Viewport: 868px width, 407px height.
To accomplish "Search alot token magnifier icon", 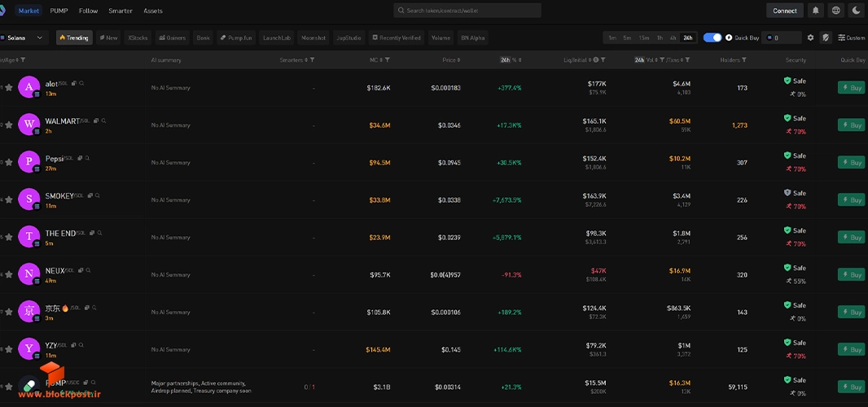I will coord(81,83).
